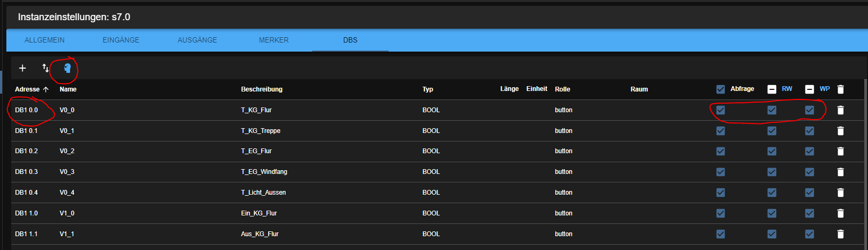Uncheck RW for DB1 0.0
The width and height of the screenshot is (868, 250).
(x=772, y=110)
